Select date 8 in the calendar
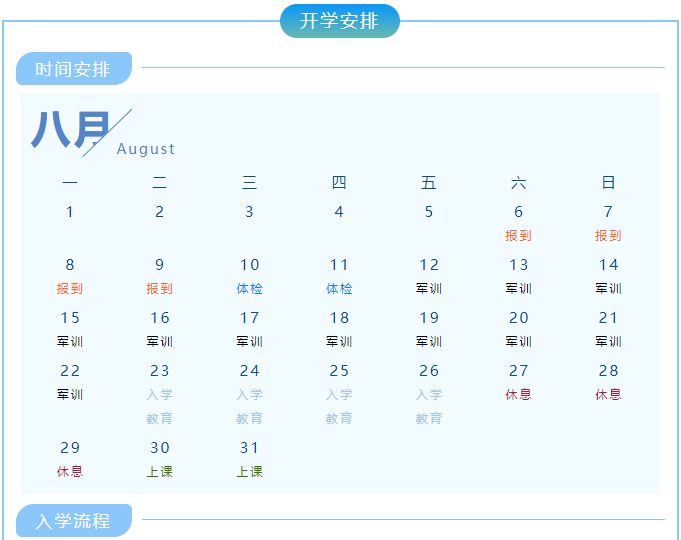Image resolution: width=681 pixels, height=540 pixels. coord(70,265)
